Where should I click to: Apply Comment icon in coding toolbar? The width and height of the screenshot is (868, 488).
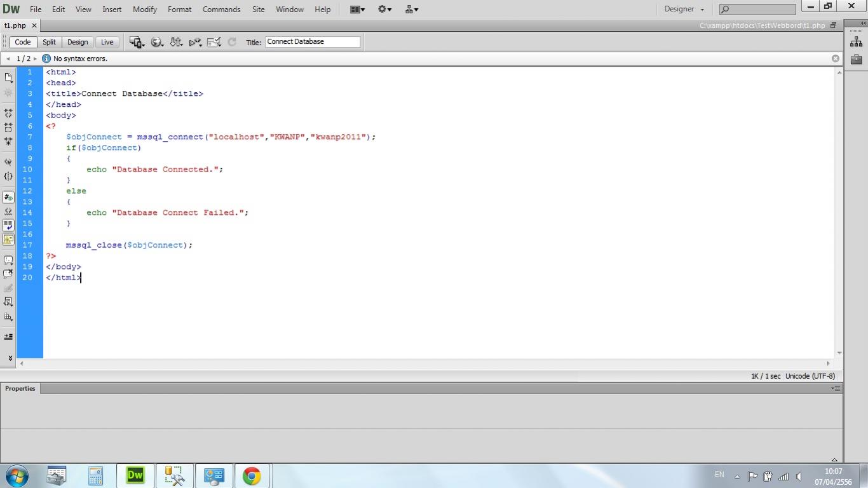click(x=8, y=261)
